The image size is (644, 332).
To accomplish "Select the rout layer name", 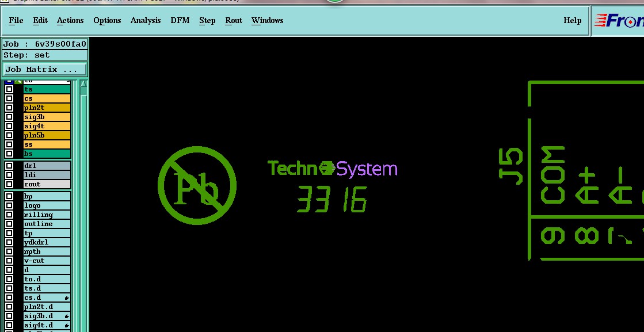I will click(47, 184).
